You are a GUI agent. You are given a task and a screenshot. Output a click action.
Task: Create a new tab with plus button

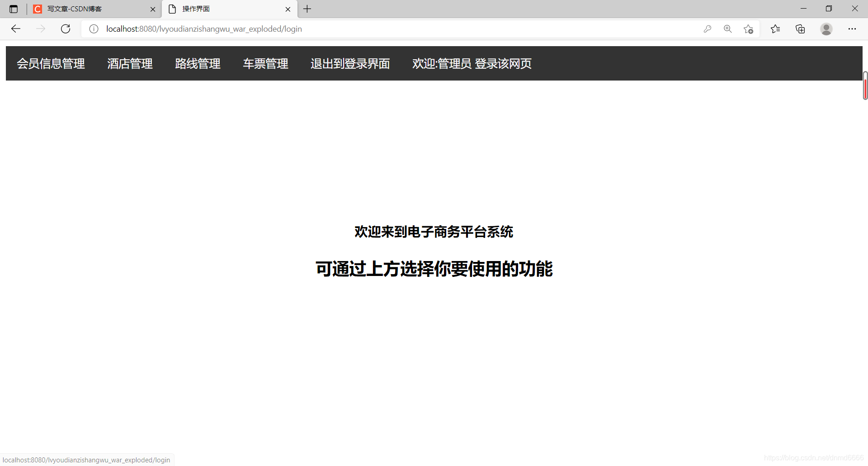click(x=307, y=9)
